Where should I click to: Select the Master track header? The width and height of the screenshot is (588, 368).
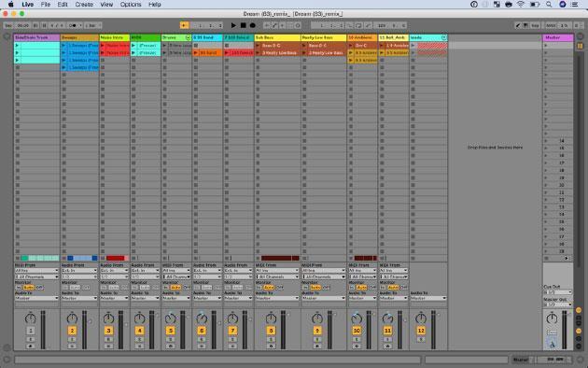[558, 37]
